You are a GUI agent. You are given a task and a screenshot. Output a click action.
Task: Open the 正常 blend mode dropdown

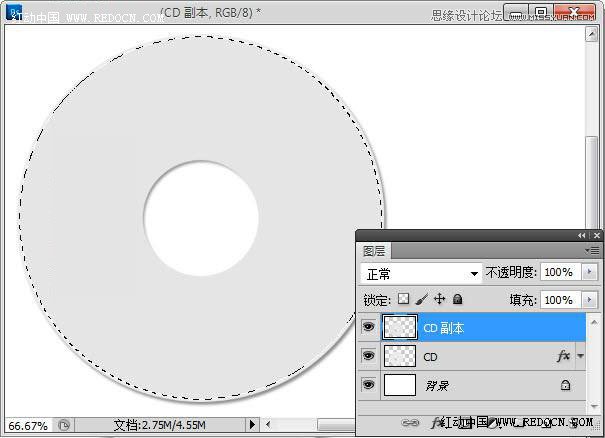[x=421, y=274]
